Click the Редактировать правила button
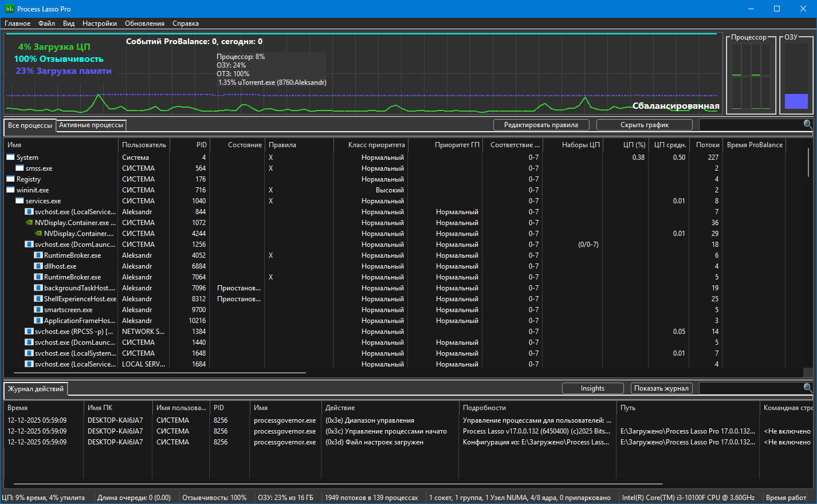Screen dimensions: 817x504 point(541,125)
